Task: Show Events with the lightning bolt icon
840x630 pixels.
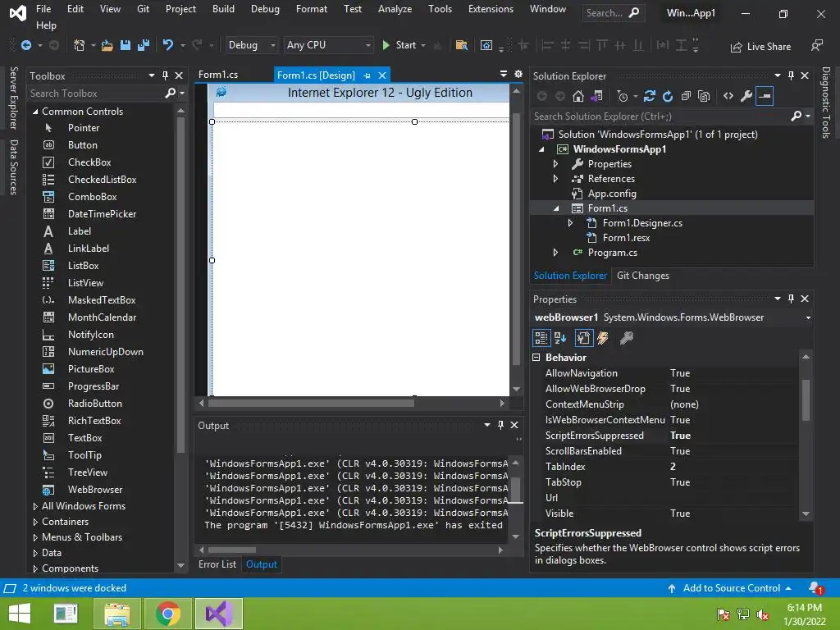Action: point(603,338)
